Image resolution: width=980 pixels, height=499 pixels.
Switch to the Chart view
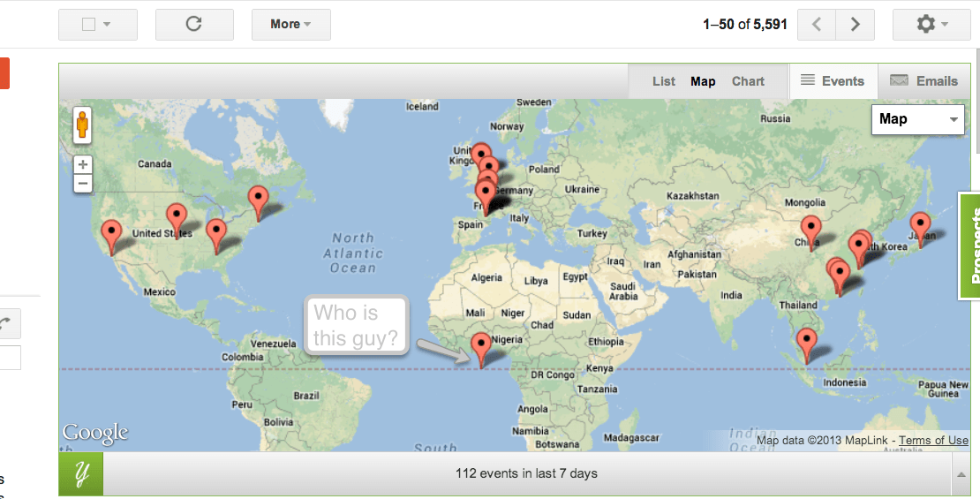click(x=748, y=81)
